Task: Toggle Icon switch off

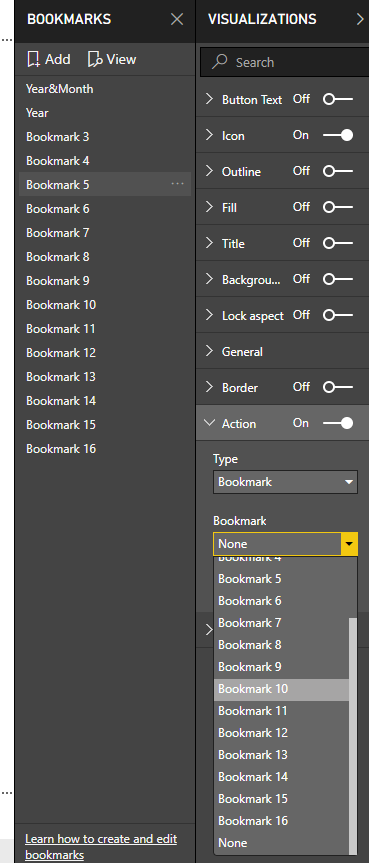Action: (x=338, y=135)
